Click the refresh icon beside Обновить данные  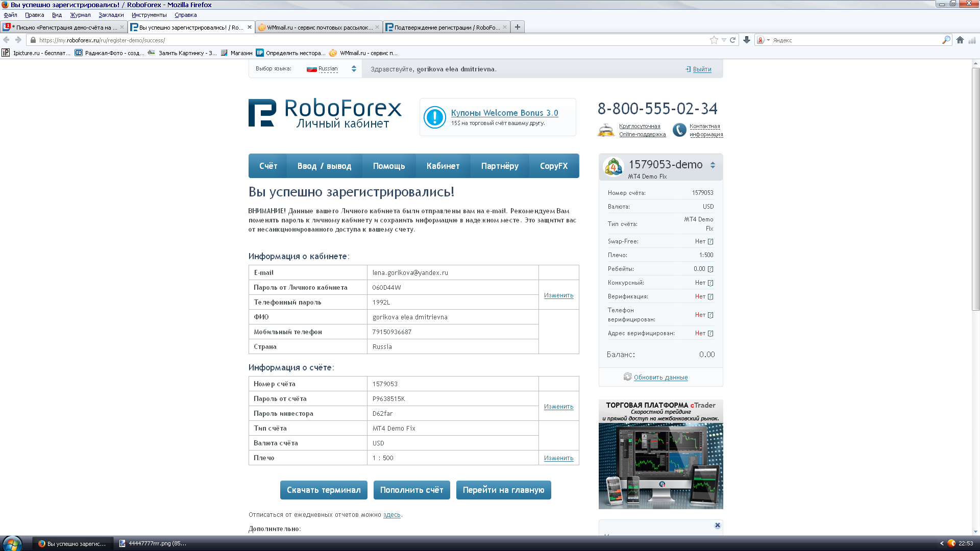point(627,377)
